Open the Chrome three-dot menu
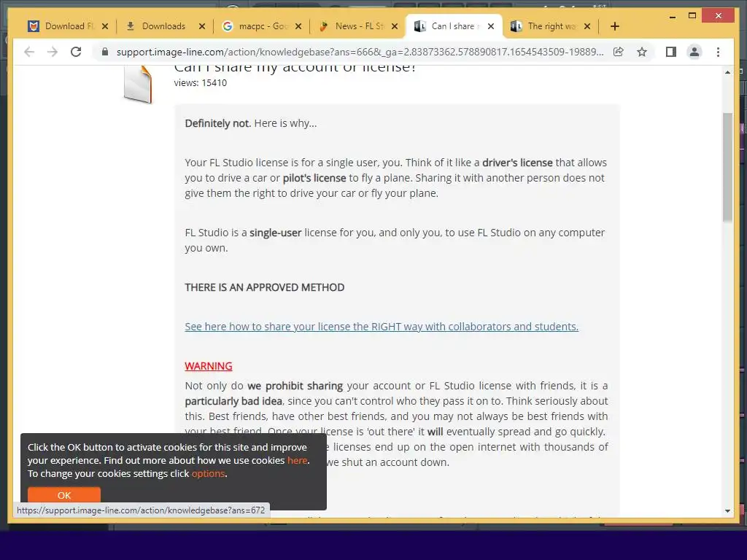 pos(718,52)
